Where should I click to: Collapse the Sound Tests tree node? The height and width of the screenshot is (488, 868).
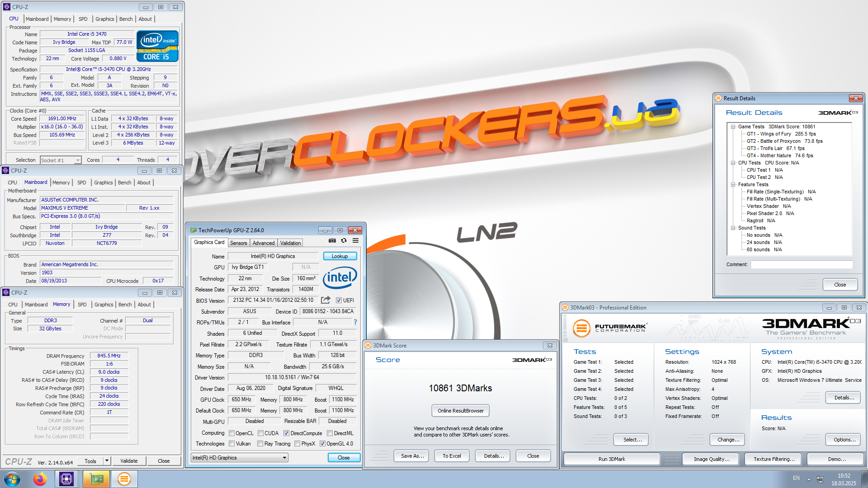[x=733, y=228]
